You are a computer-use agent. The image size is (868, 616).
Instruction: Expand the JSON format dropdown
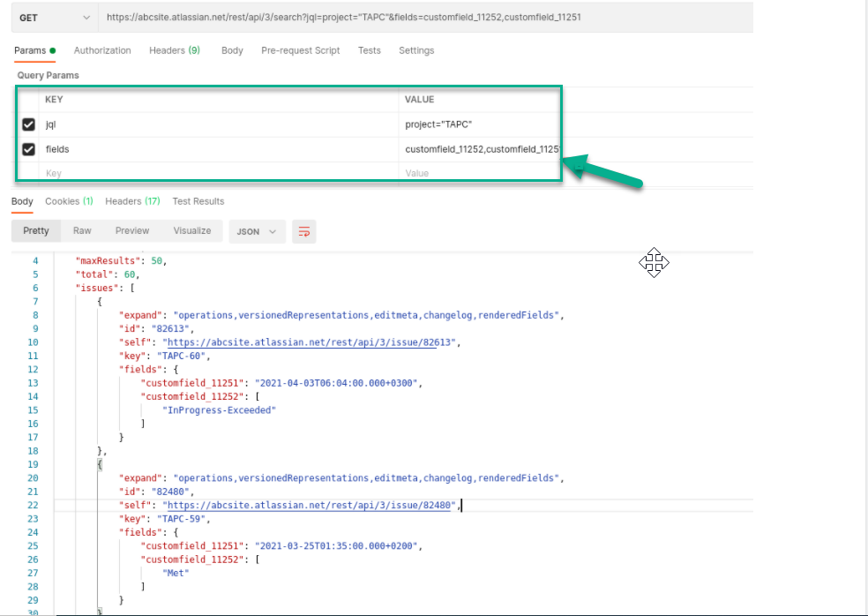257,231
